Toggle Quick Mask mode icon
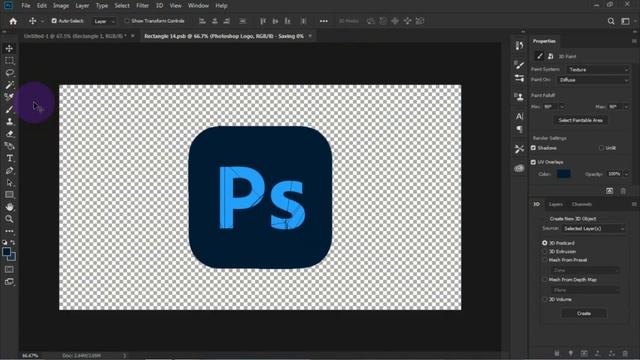Viewport: 640px width, 360px height. (x=9, y=270)
